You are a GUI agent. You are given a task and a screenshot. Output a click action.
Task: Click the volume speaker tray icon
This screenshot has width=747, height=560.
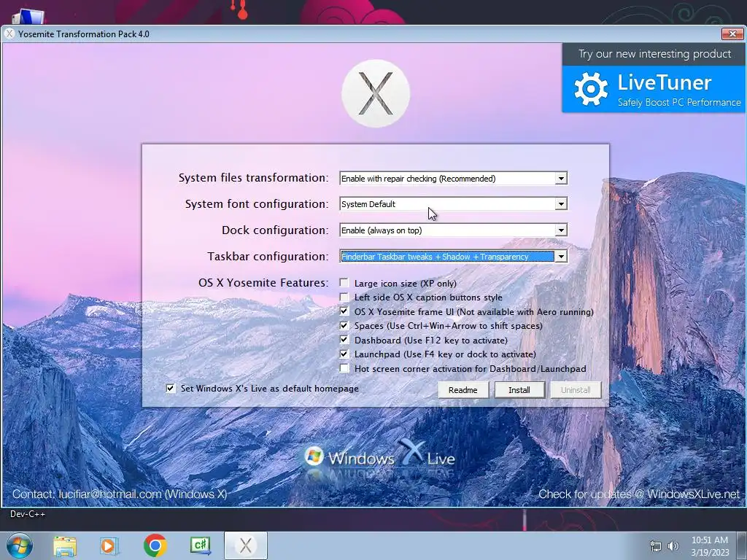tap(673, 546)
